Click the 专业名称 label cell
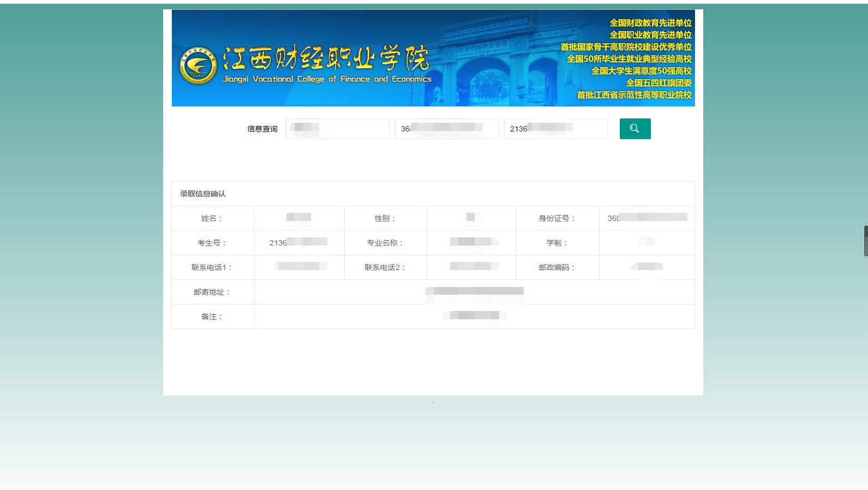 [x=385, y=243]
